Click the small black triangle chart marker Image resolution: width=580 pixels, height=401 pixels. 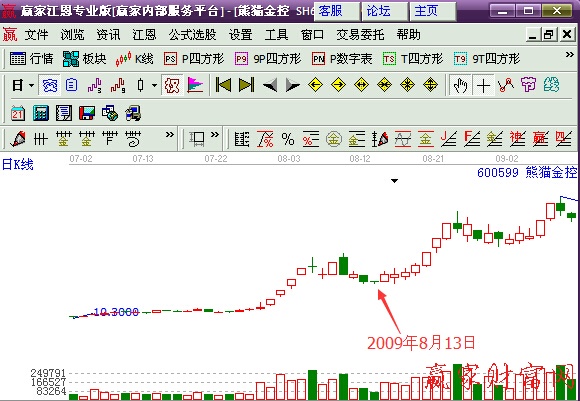[395, 181]
